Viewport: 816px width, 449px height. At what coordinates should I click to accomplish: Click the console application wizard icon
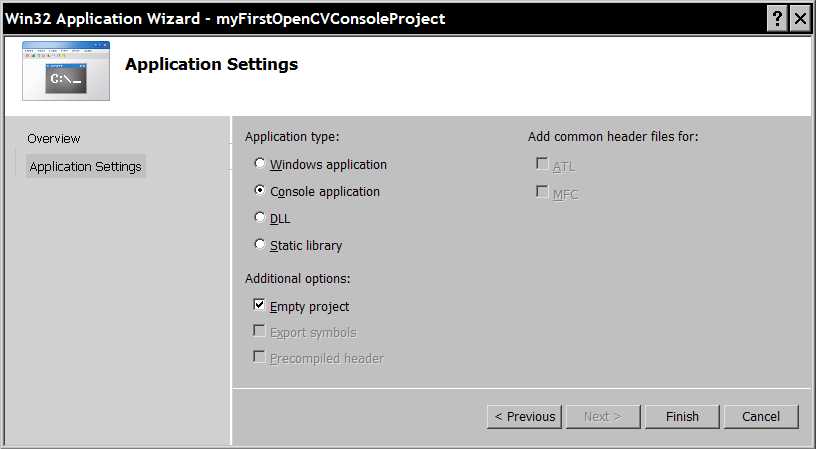(x=66, y=71)
